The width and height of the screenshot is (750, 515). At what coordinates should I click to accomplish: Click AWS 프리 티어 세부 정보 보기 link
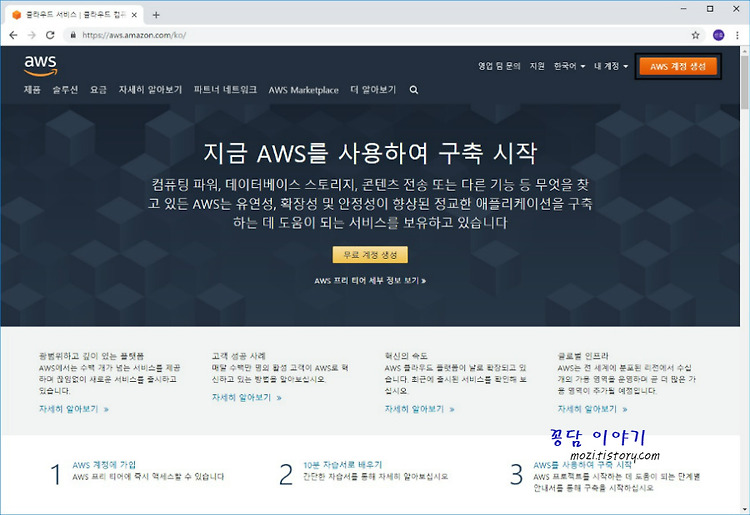click(370, 281)
